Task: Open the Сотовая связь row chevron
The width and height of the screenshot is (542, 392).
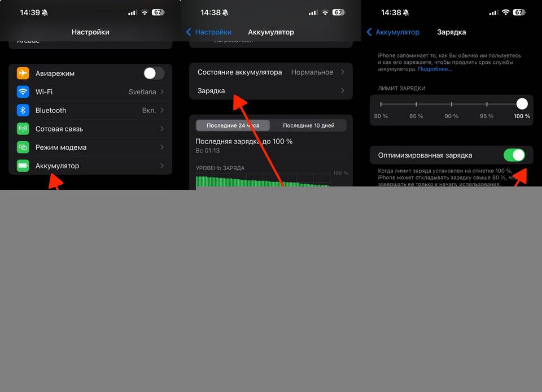Action: tap(162, 129)
